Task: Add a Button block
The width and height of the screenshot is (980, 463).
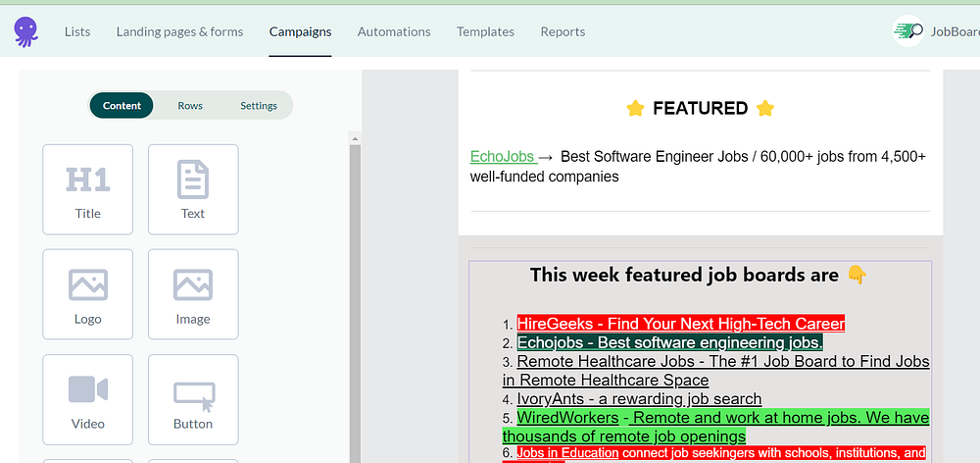Action: [193, 400]
